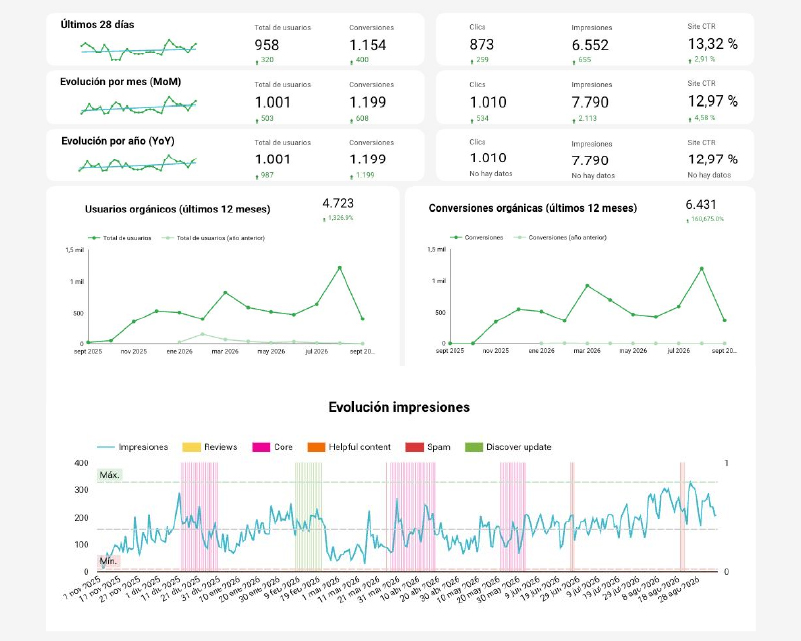The height and width of the screenshot is (641, 801).
Task: Toggle the Impresiones line legend entry
Action: tap(133, 447)
